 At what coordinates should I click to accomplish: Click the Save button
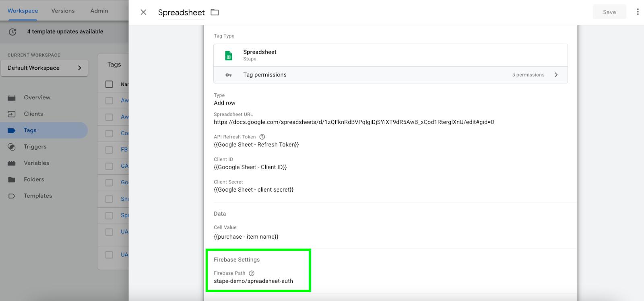coord(609,12)
